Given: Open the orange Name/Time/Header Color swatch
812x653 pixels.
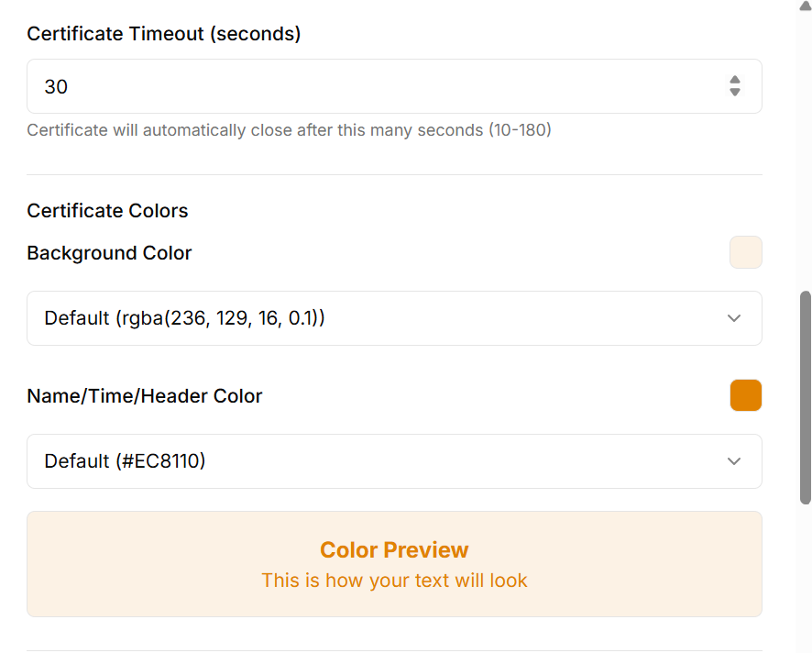Looking at the screenshot, I should click(x=745, y=395).
